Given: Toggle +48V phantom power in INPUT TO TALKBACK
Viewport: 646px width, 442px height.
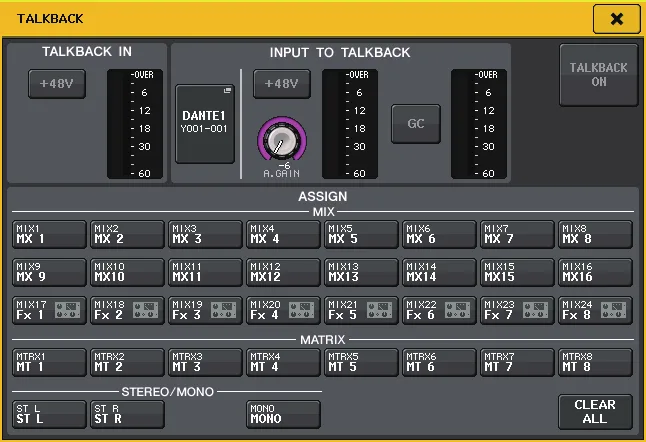Looking at the screenshot, I should pyautogui.click(x=282, y=84).
